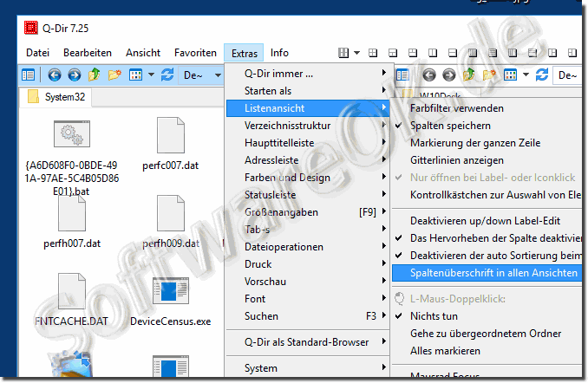Open the Suchen F3 entry

click(x=308, y=316)
